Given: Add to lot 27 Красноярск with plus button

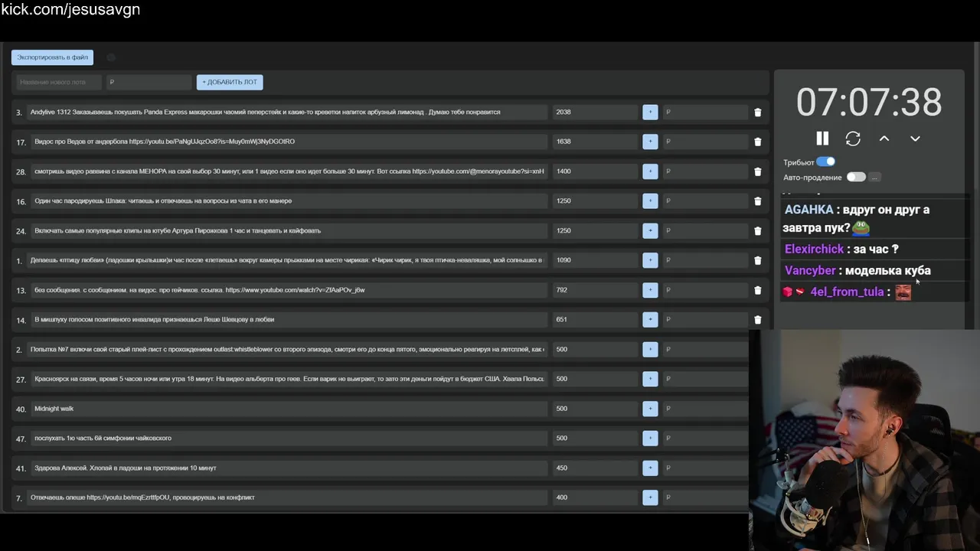Looking at the screenshot, I should (650, 379).
